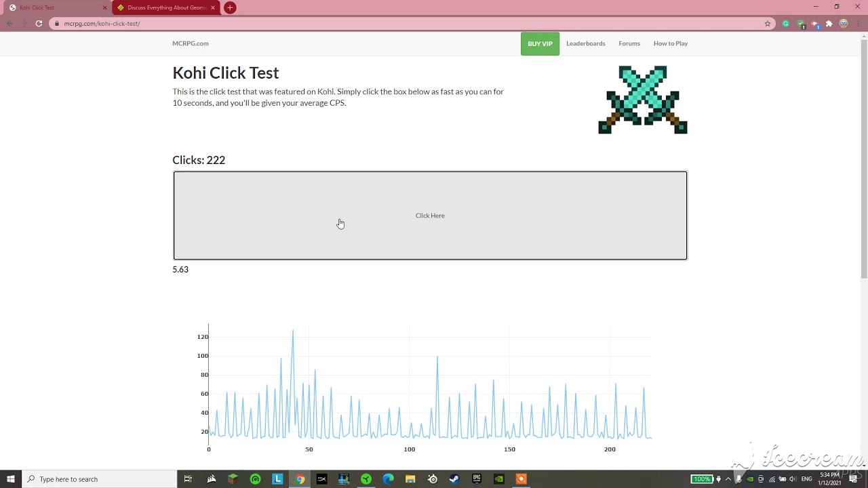
Task: Open the Extensions puzzle menu
Action: 829,23
